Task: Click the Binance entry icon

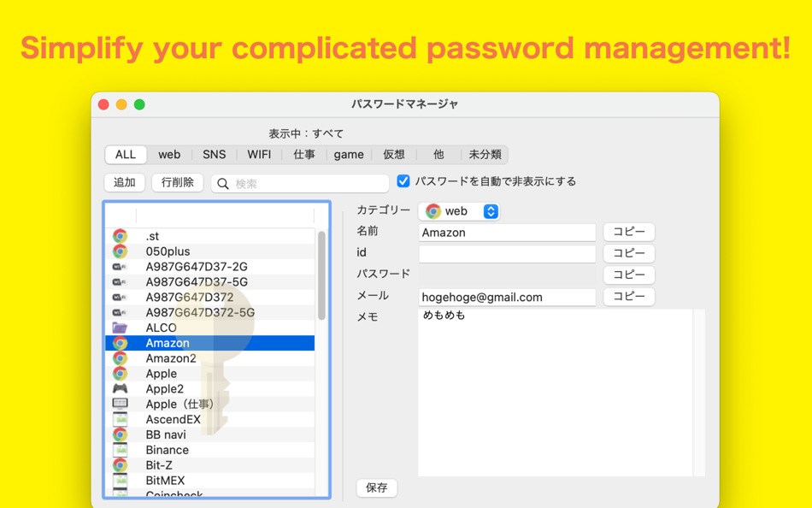Action: click(x=121, y=450)
